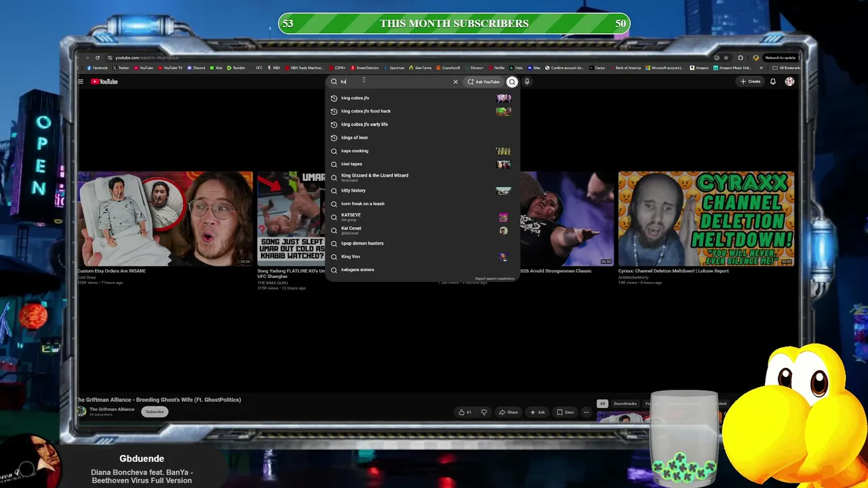Focus the YouTube search input field
The height and width of the screenshot is (488, 868).
pos(393,81)
